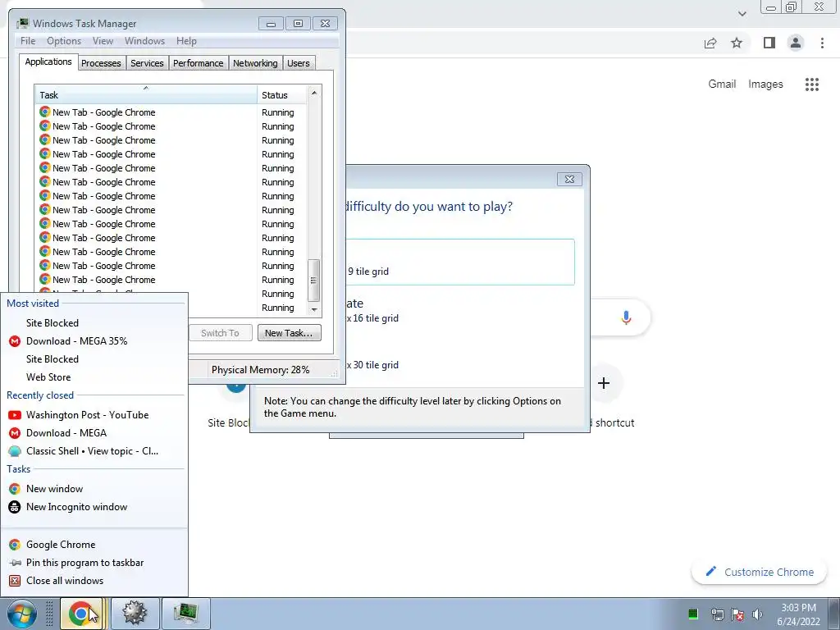Screen dimensions: 840x630
Task: Choose the 9 tile grid difficulty option
Action: (x=461, y=262)
